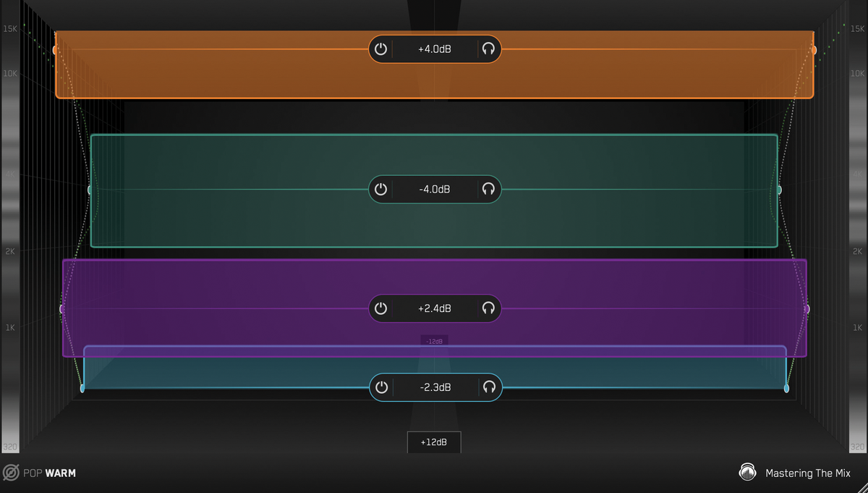Toggle the purple band's power button

(x=381, y=308)
